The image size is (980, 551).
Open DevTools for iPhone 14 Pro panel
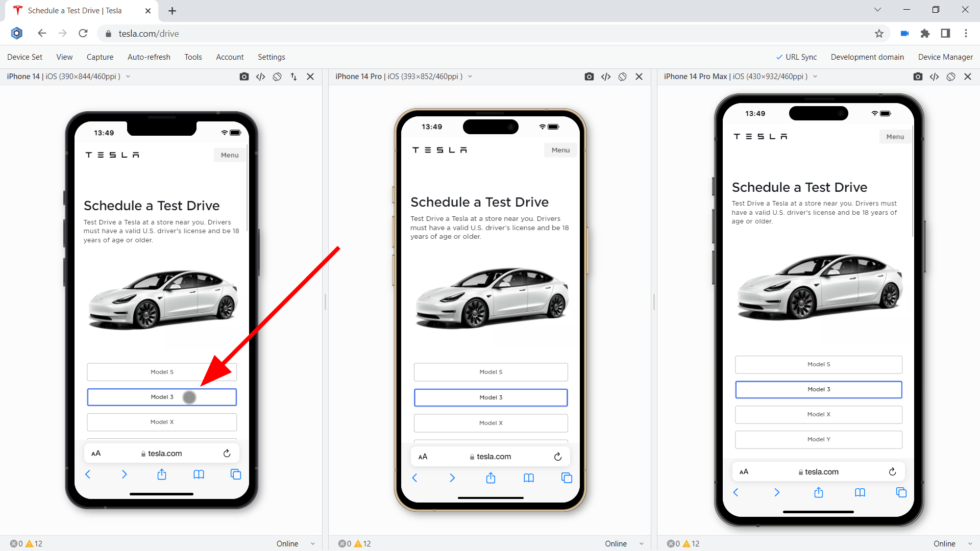tap(606, 77)
